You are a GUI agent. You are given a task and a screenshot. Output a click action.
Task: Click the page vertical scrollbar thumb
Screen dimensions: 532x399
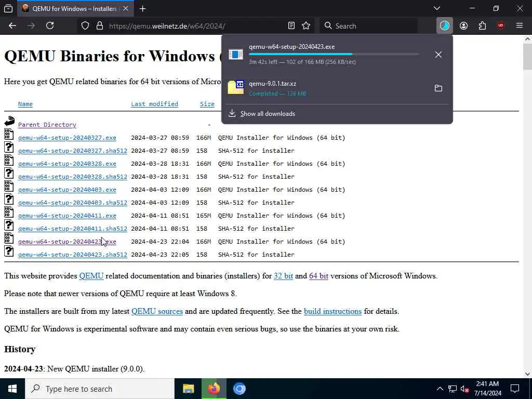tap(527, 56)
